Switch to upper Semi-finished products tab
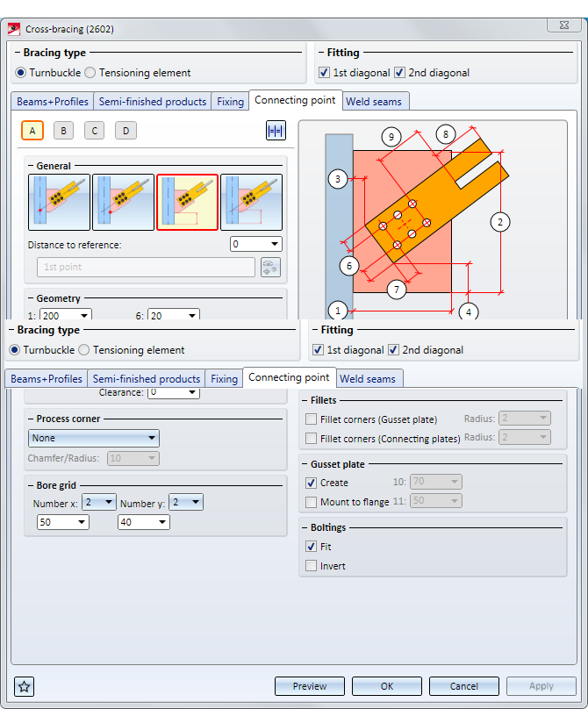 153,101
